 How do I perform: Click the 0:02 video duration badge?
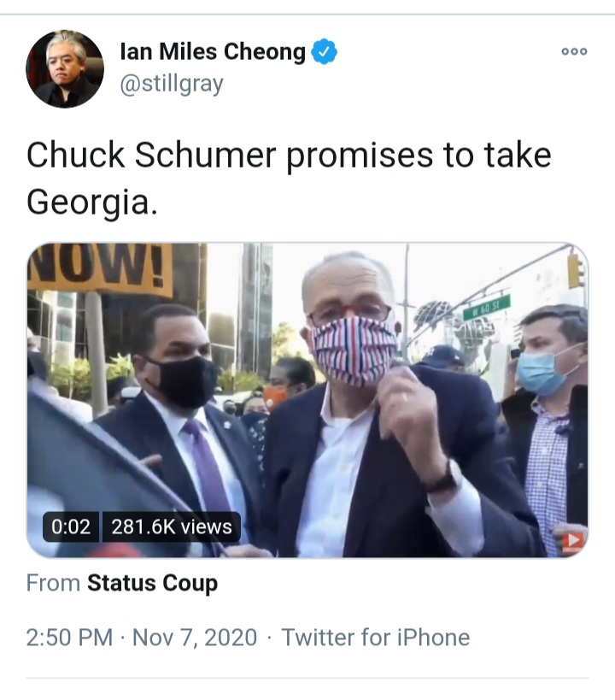click(71, 526)
